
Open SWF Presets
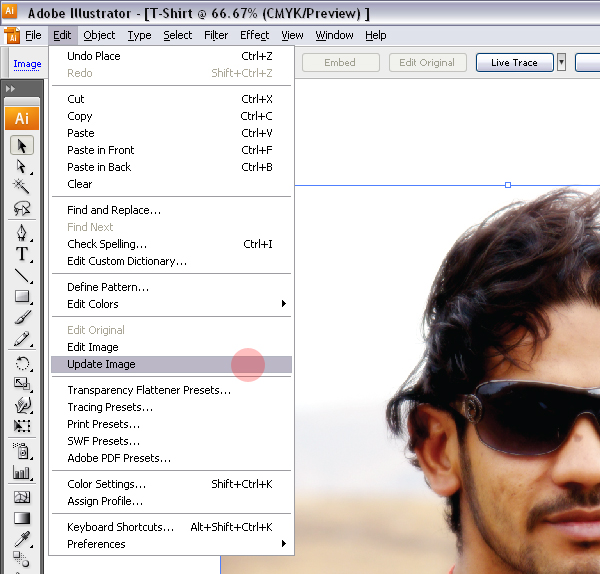(171, 441)
